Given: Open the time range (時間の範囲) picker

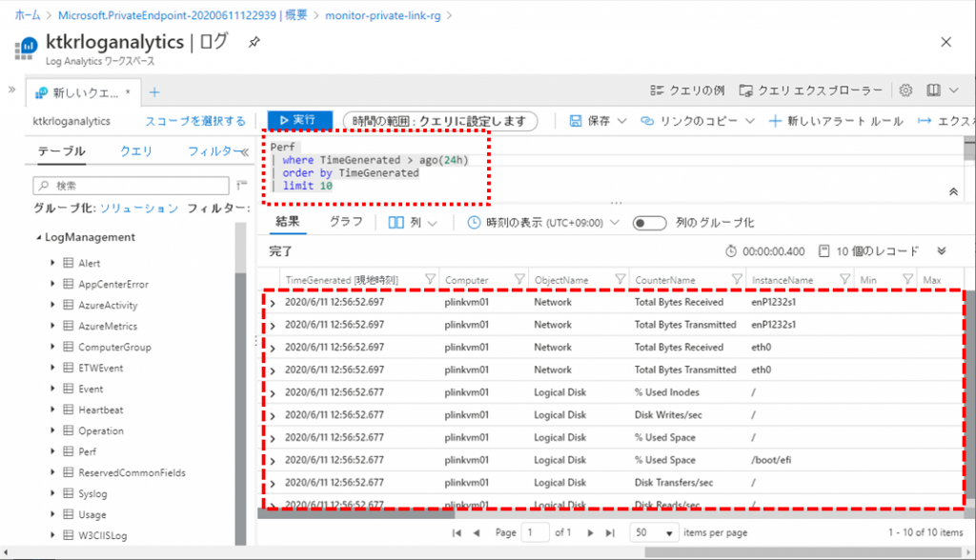Looking at the screenshot, I should tap(440, 121).
